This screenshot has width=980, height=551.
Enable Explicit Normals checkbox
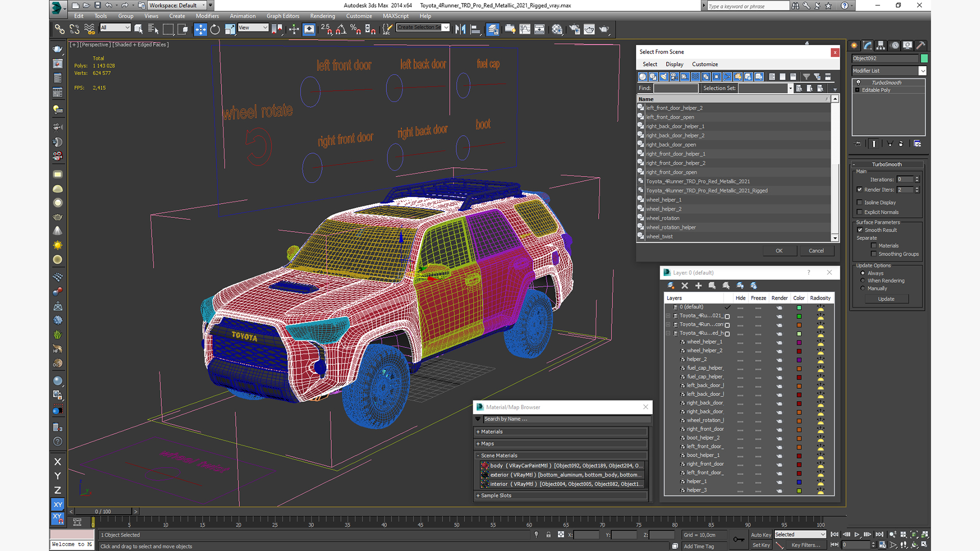860,212
